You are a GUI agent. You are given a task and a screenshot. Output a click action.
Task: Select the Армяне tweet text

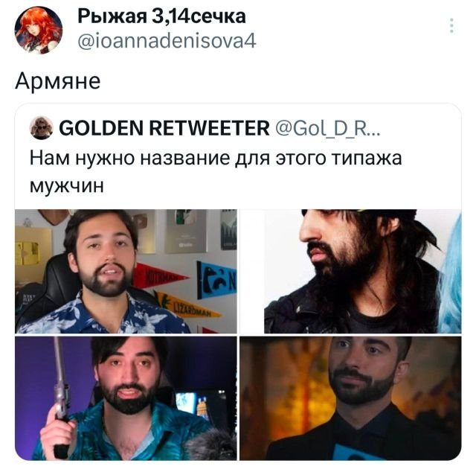58,81
